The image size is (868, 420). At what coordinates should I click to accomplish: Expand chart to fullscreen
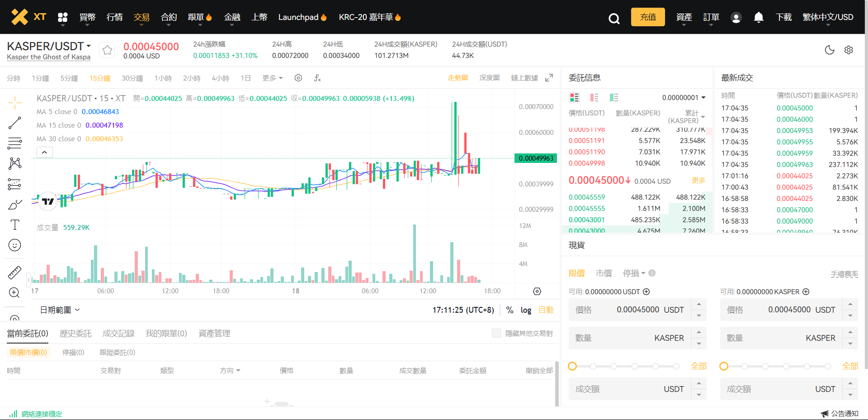[549, 78]
